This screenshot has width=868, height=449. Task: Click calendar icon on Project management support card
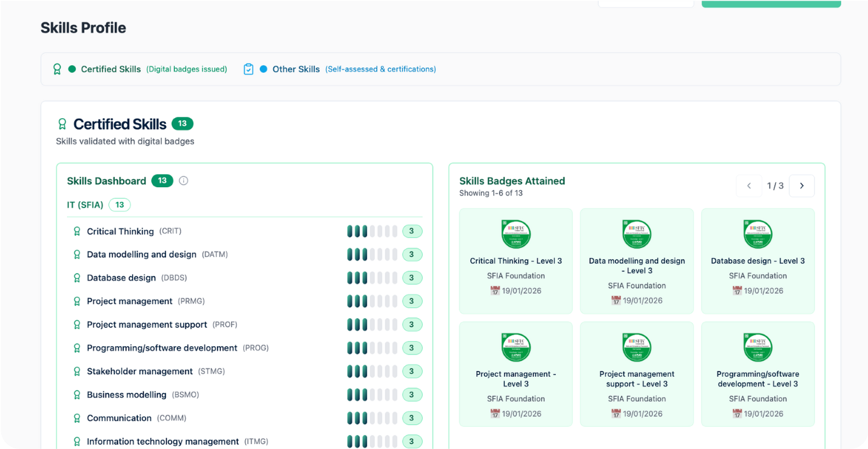tap(616, 413)
